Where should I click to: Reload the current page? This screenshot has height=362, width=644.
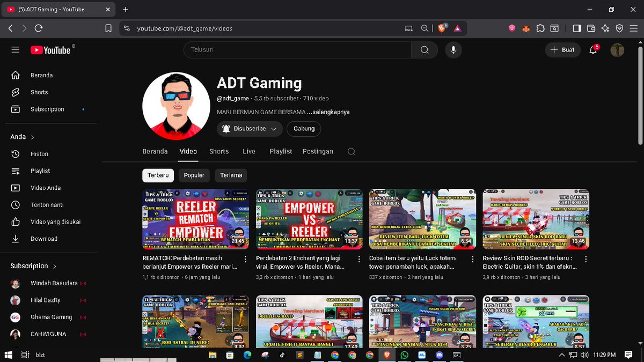pyautogui.click(x=39, y=28)
